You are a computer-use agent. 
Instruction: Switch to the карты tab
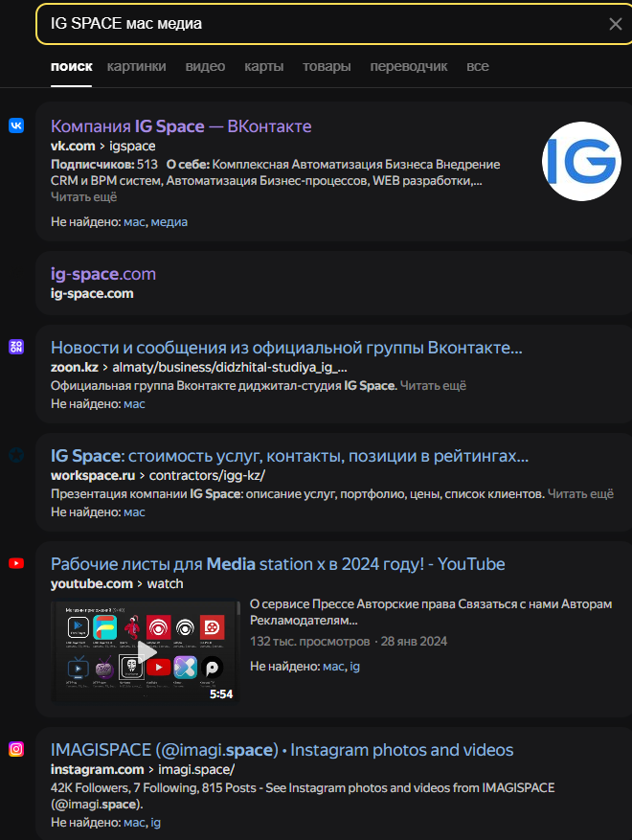tap(264, 66)
